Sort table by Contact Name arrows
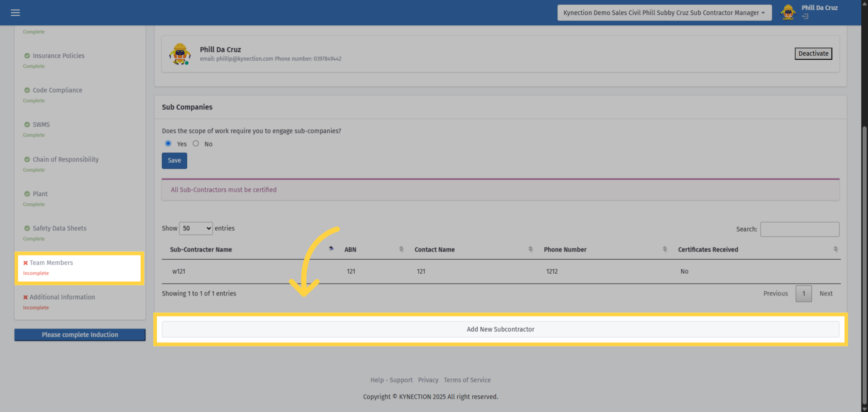Image resolution: width=868 pixels, height=412 pixels. pyautogui.click(x=530, y=249)
